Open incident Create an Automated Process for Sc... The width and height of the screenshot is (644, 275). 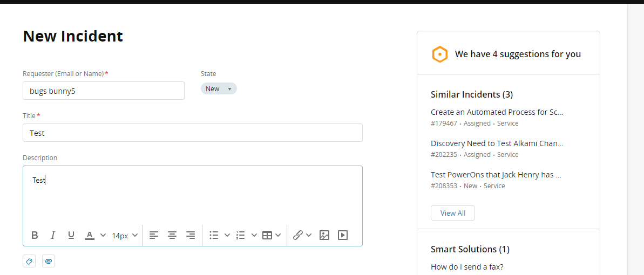point(497,112)
